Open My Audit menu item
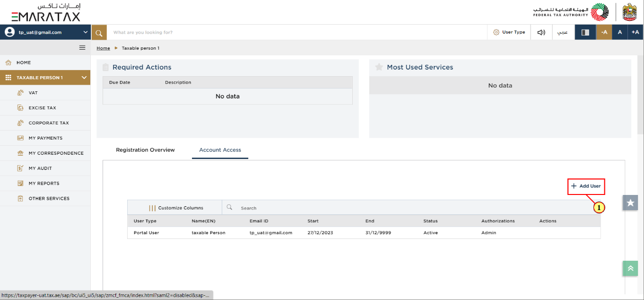This screenshot has width=644, height=300. tap(45, 168)
